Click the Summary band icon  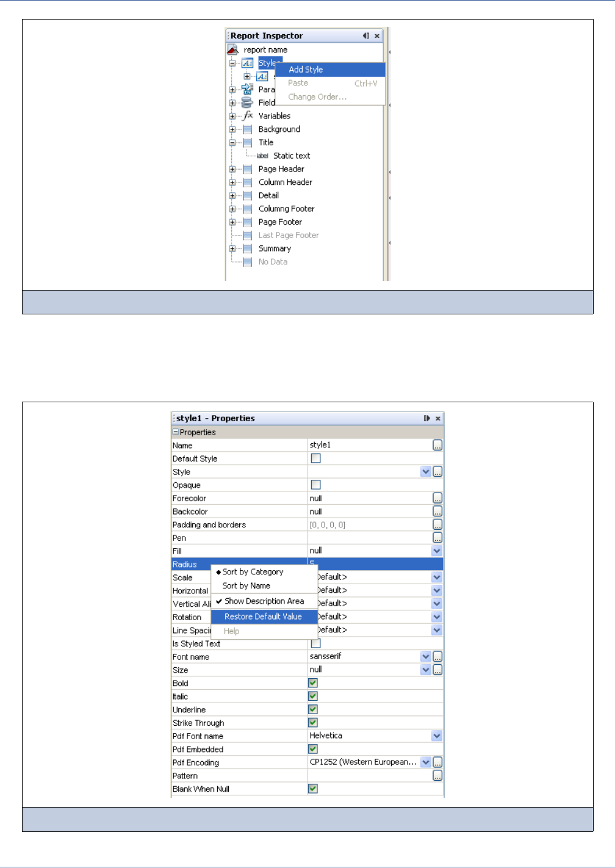click(248, 248)
